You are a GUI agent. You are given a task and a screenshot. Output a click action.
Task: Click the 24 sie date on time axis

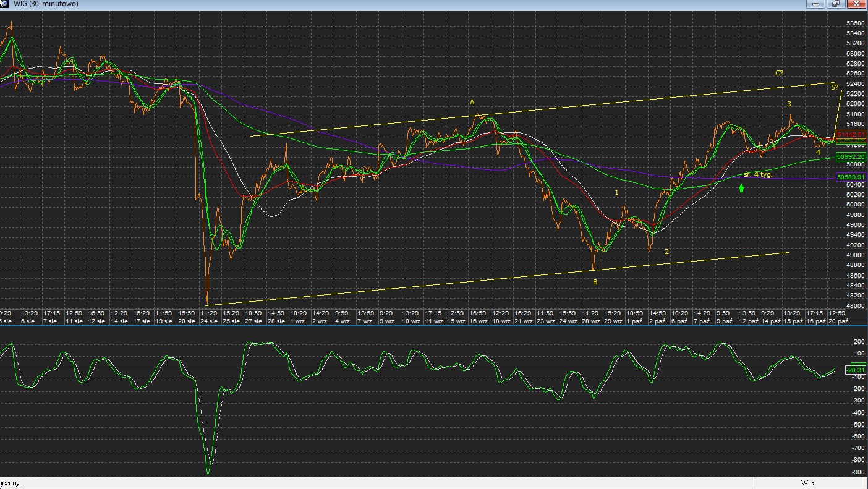coord(209,321)
